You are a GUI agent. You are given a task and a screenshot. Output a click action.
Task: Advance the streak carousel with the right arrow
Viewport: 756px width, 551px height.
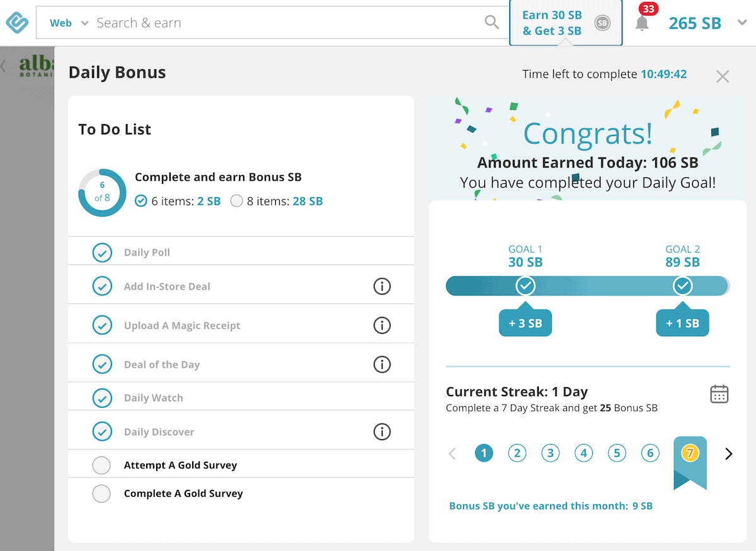[728, 453]
